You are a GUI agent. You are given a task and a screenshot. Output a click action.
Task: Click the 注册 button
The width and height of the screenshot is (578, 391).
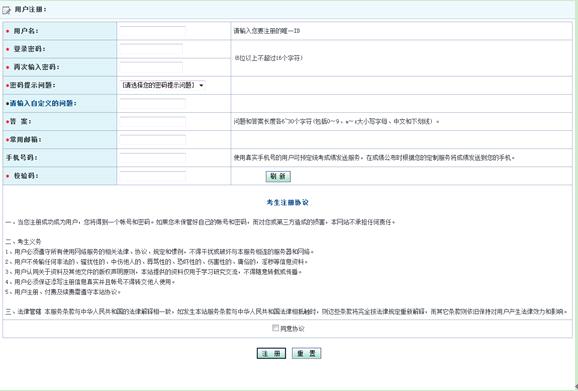tap(271, 353)
